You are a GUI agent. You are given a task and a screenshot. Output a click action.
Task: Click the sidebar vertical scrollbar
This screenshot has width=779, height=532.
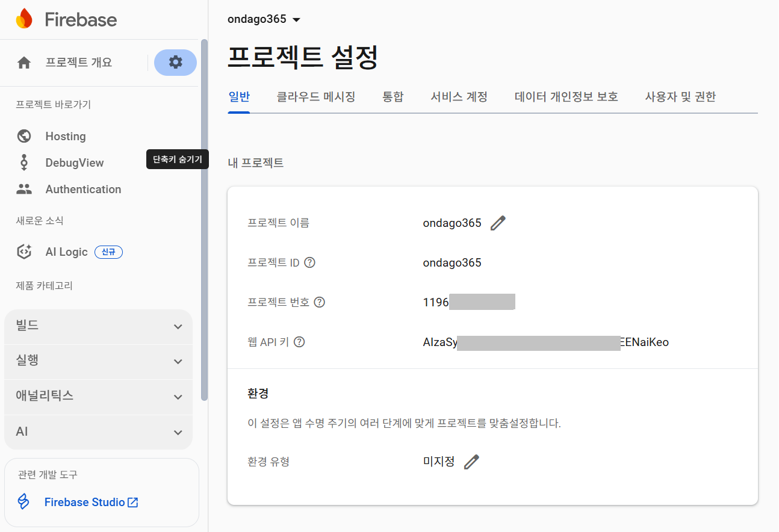coord(205,220)
